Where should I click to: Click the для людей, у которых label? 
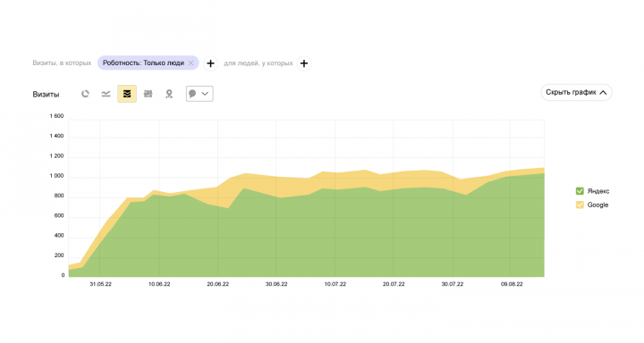tap(258, 63)
